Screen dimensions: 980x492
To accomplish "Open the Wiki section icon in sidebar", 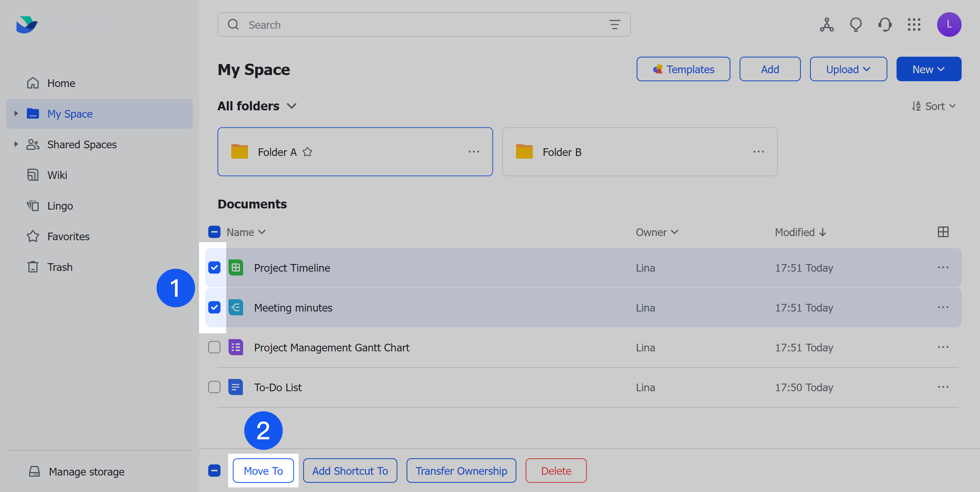I will [33, 175].
